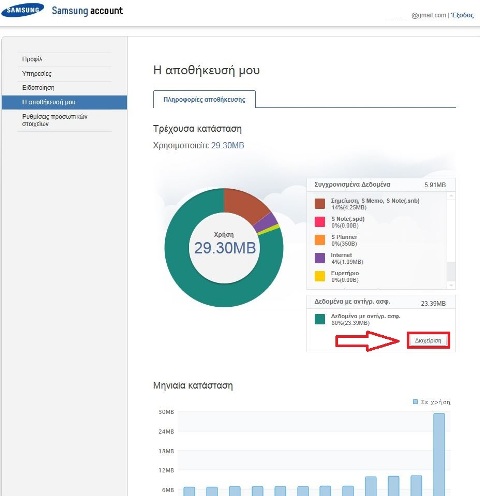
Task: Click the Μηνιαία κατάσταση heading
Action: pos(193,386)
